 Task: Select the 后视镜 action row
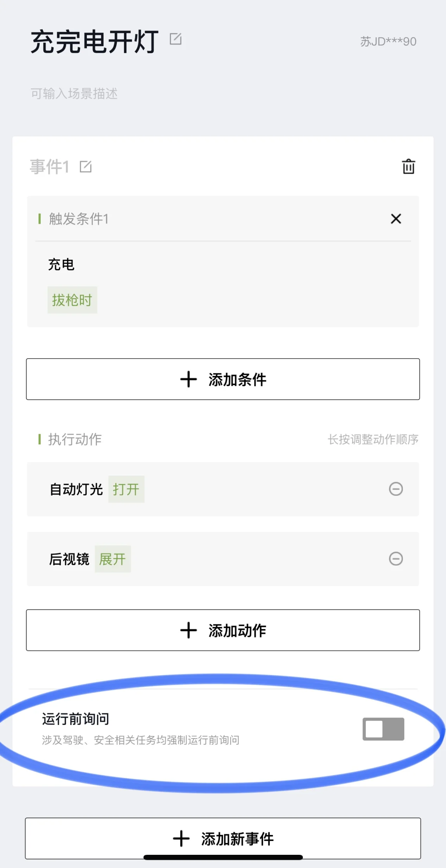pyautogui.click(x=223, y=559)
